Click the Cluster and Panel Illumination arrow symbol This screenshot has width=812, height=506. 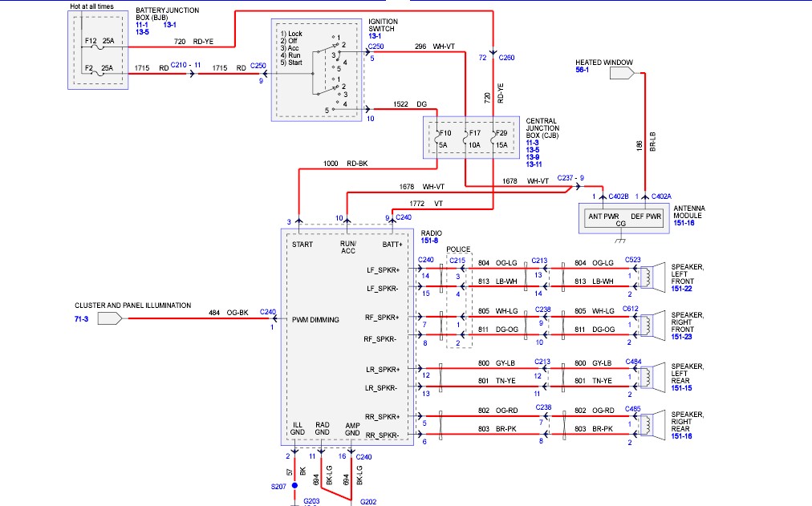click(110, 318)
